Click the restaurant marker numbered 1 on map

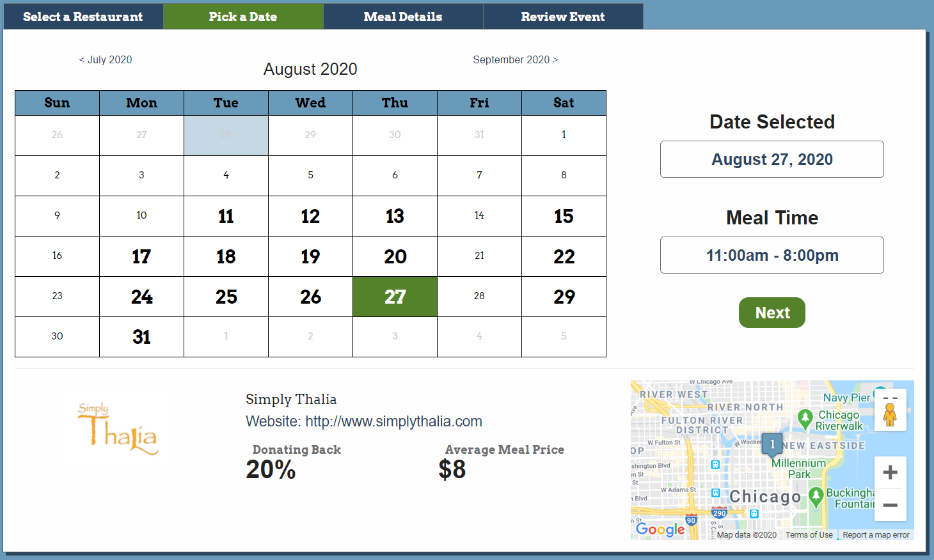tap(772, 444)
